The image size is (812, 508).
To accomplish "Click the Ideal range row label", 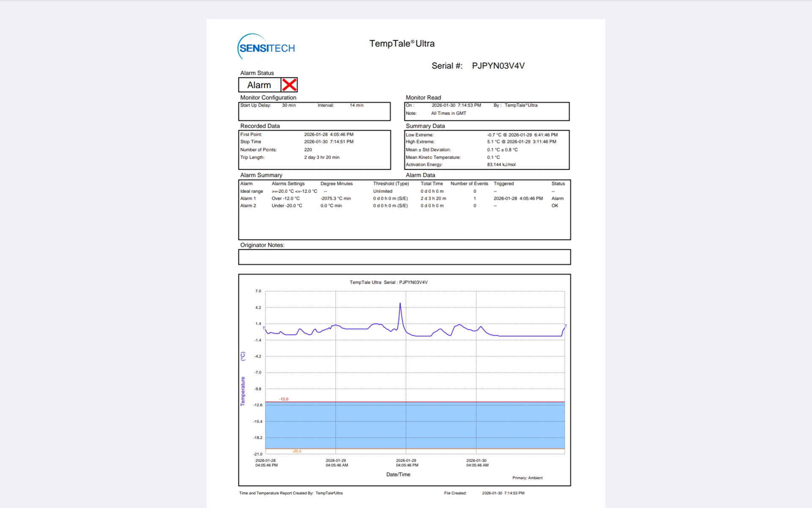I will (251, 191).
